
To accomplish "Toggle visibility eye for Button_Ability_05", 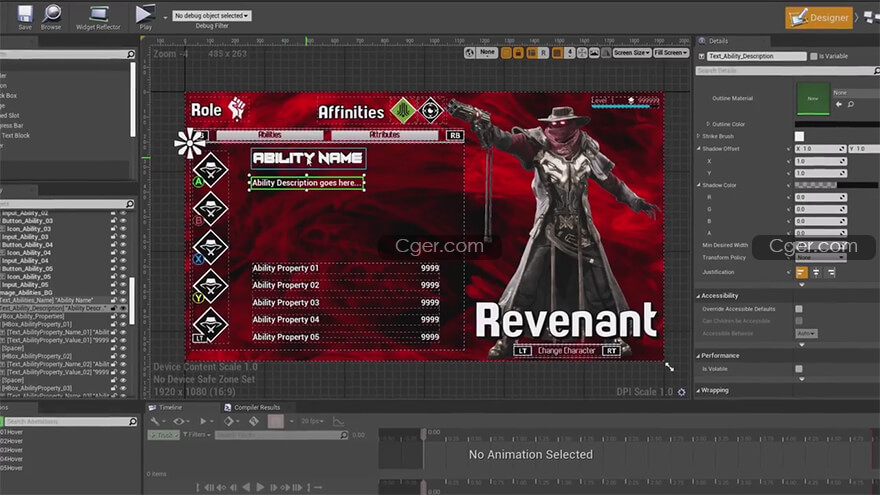I will coord(123,269).
